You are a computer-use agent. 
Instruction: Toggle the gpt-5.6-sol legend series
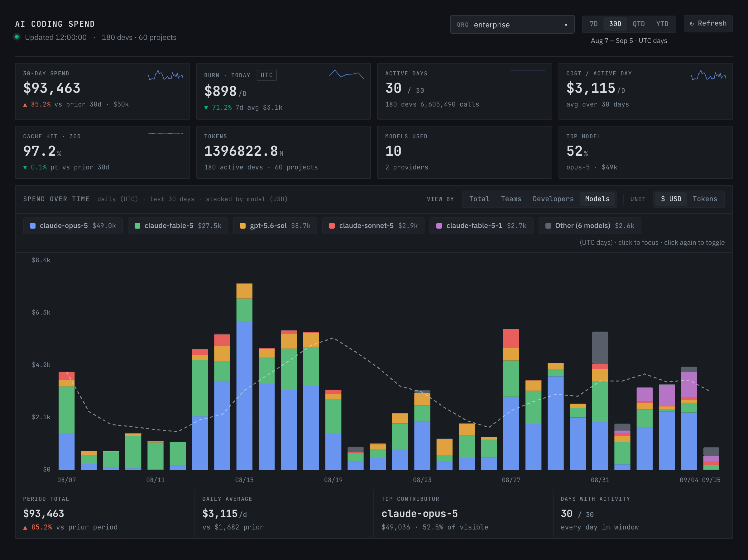click(x=275, y=226)
